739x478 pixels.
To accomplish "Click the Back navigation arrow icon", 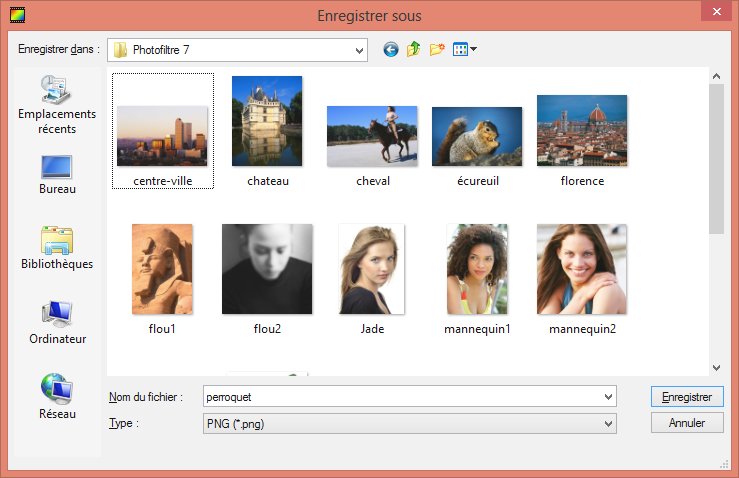I will coord(390,49).
